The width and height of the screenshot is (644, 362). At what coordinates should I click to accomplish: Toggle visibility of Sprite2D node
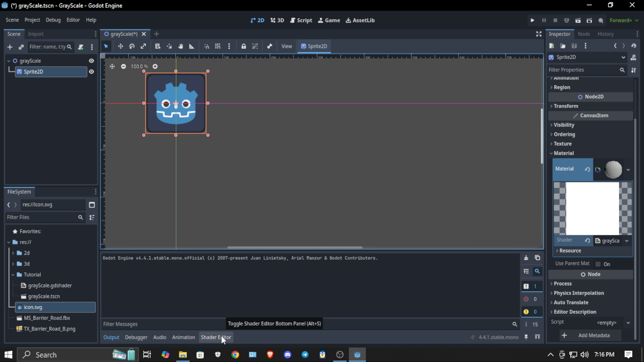point(91,72)
